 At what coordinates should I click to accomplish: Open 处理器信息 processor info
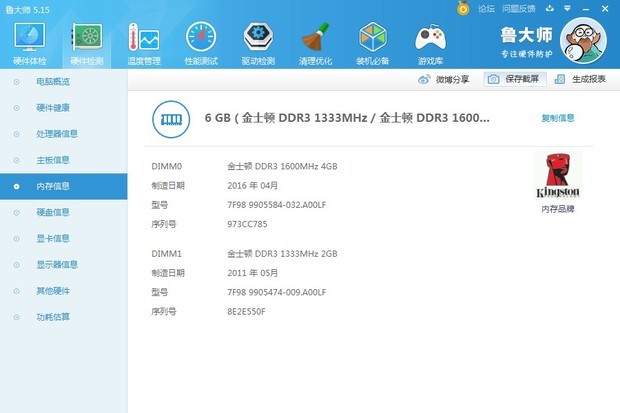pyautogui.click(x=64, y=134)
